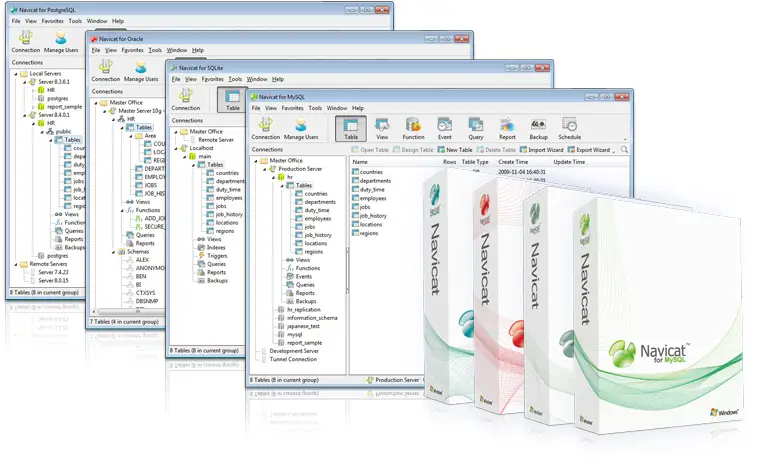
Task: Click Connection icon in Navicat for Oracle window
Action: tap(105, 70)
